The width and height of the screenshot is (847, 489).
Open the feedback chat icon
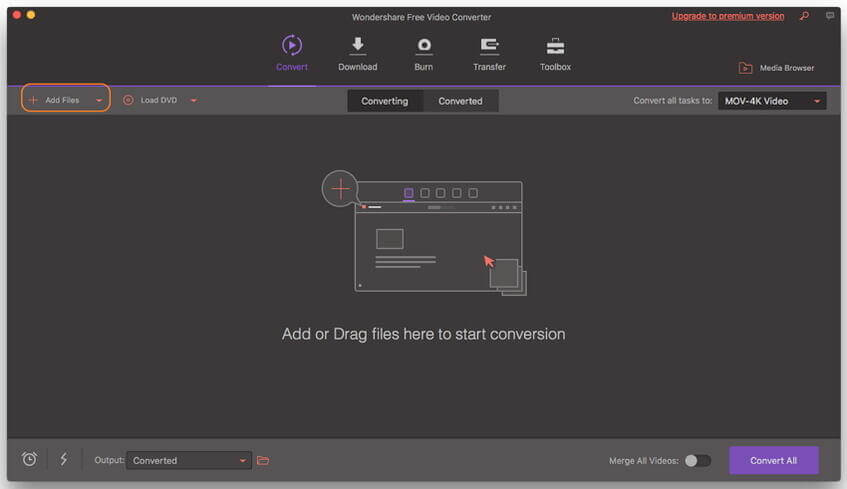pyautogui.click(x=830, y=16)
